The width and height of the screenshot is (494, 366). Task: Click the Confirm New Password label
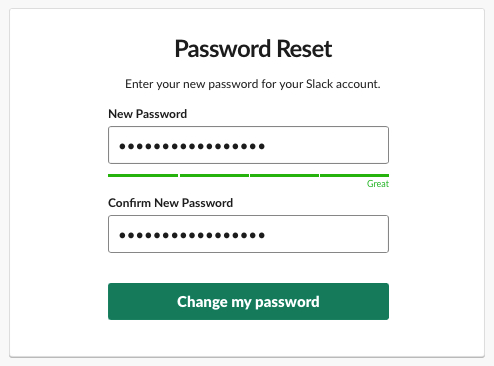[x=171, y=203]
